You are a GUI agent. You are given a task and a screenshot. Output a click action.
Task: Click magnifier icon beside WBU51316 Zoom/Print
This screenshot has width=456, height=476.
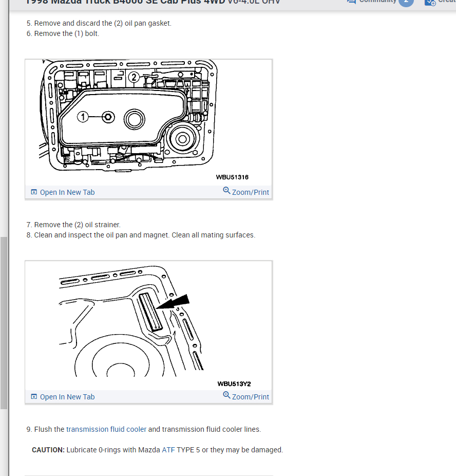(x=226, y=190)
